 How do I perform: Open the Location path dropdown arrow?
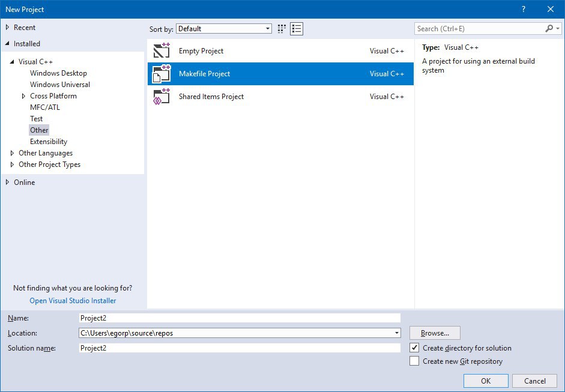(x=396, y=333)
